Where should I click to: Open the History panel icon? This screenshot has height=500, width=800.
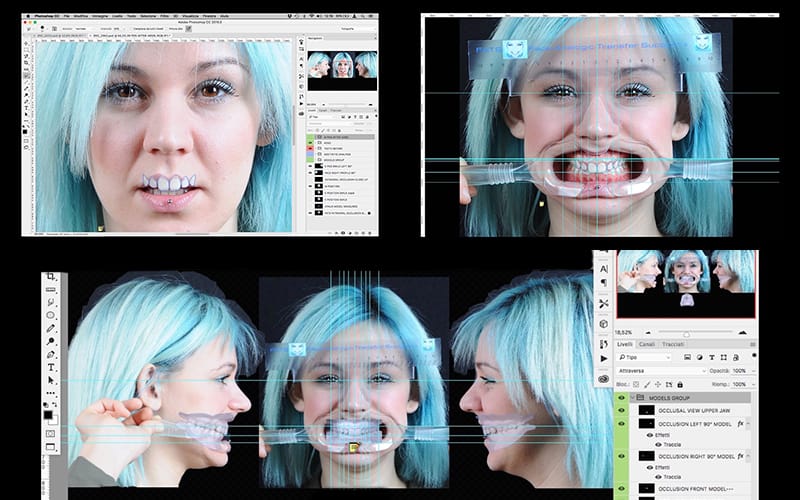pyautogui.click(x=604, y=344)
